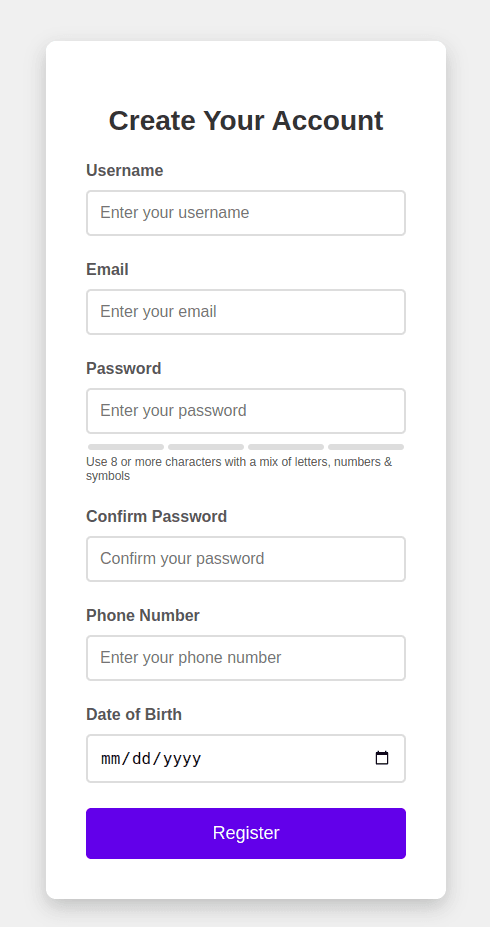
Task: Click the Confirm Password field
Action: [246, 559]
